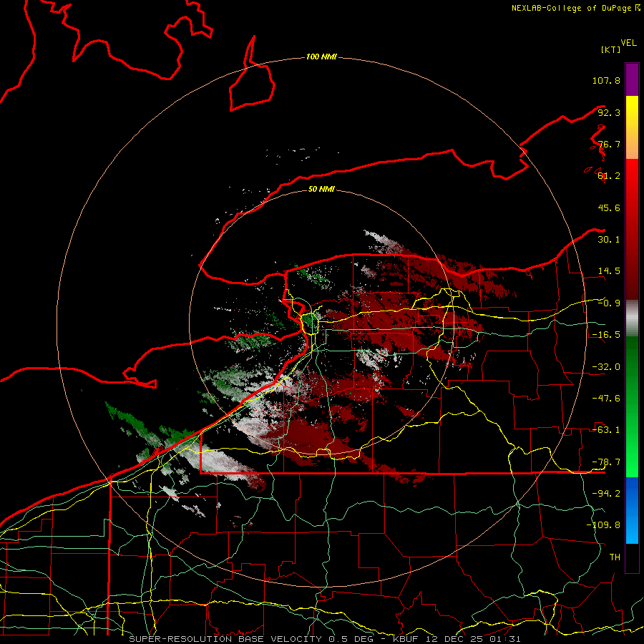
Task: Click the [KT] units label
Action: (x=611, y=49)
